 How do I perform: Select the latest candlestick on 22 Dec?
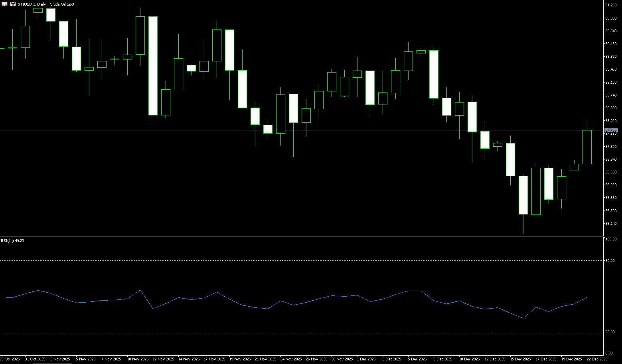[587, 147]
